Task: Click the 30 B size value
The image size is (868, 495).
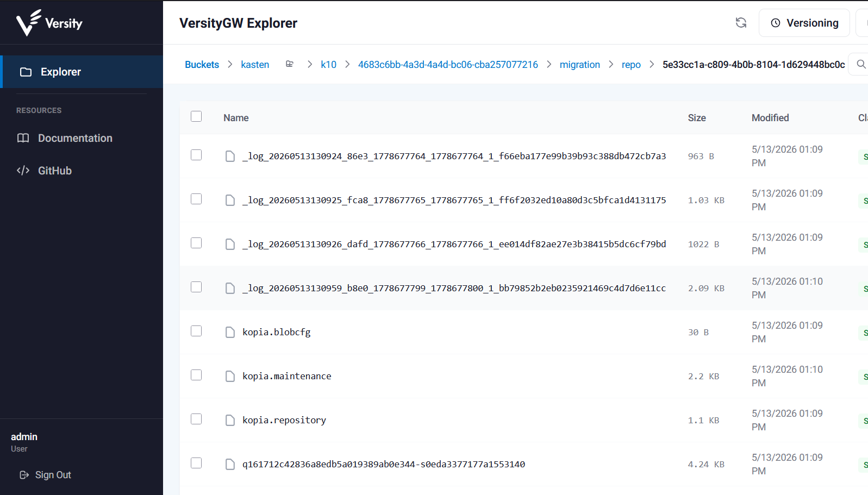Action: pyautogui.click(x=698, y=333)
